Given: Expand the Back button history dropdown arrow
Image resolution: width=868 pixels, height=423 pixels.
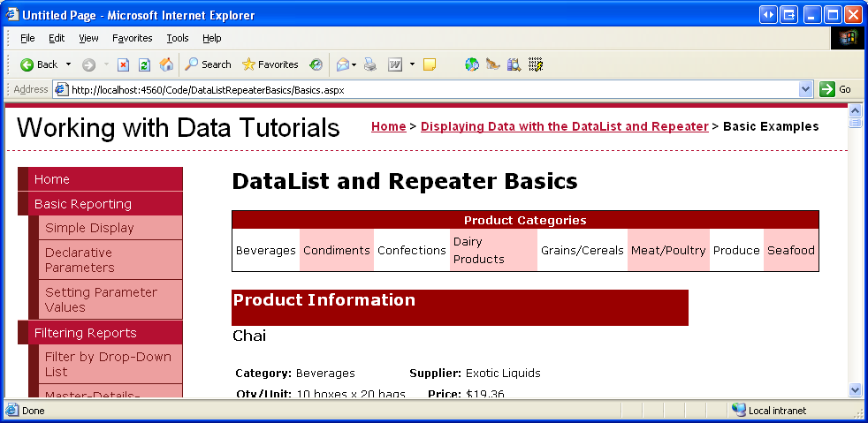Looking at the screenshot, I should tap(69, 64).
